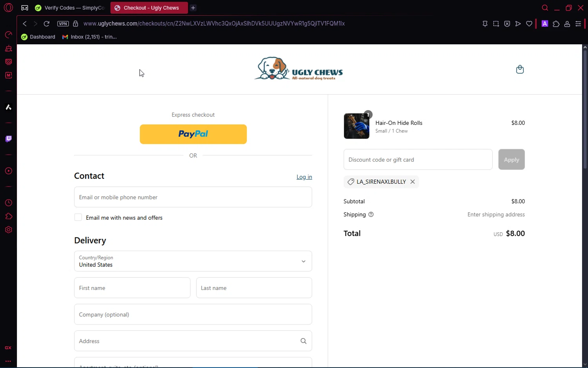
Task: Click the Company (optional) field
Action: (x=193, y=314)
